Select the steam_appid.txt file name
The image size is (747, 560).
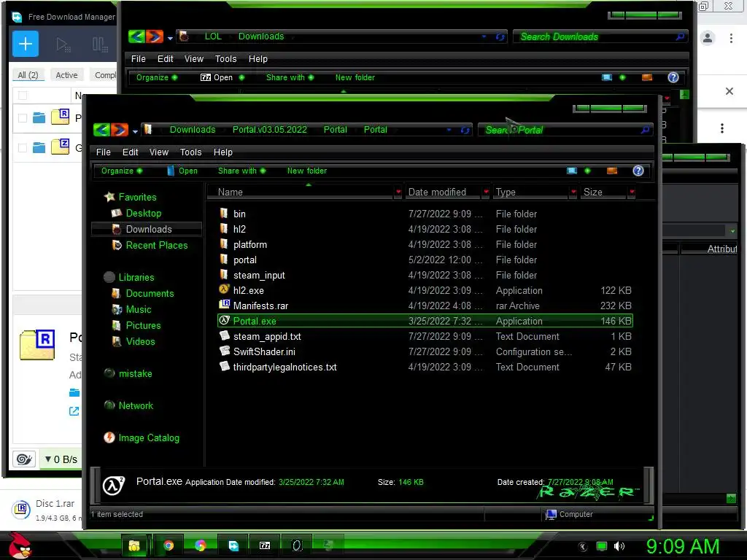click(x=267, y=336)
